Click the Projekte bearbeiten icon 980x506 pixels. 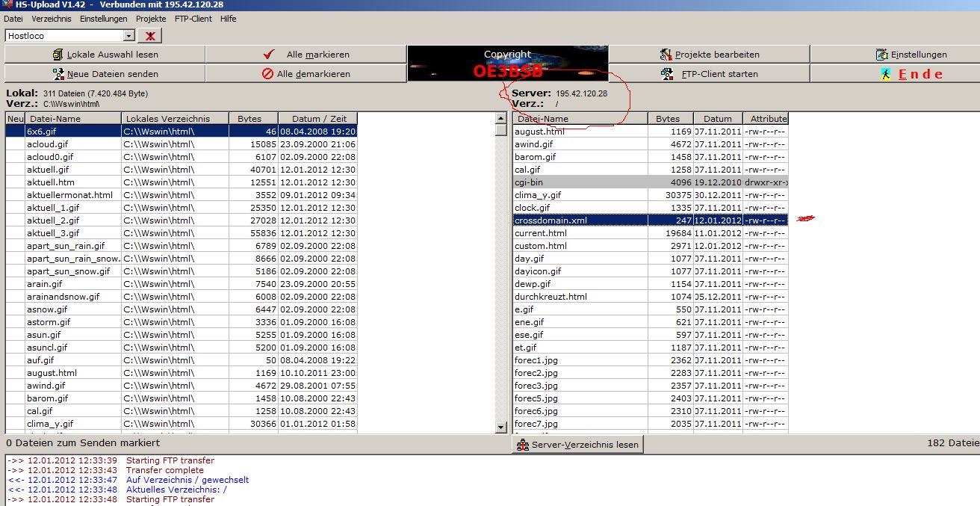click(666, 55)
